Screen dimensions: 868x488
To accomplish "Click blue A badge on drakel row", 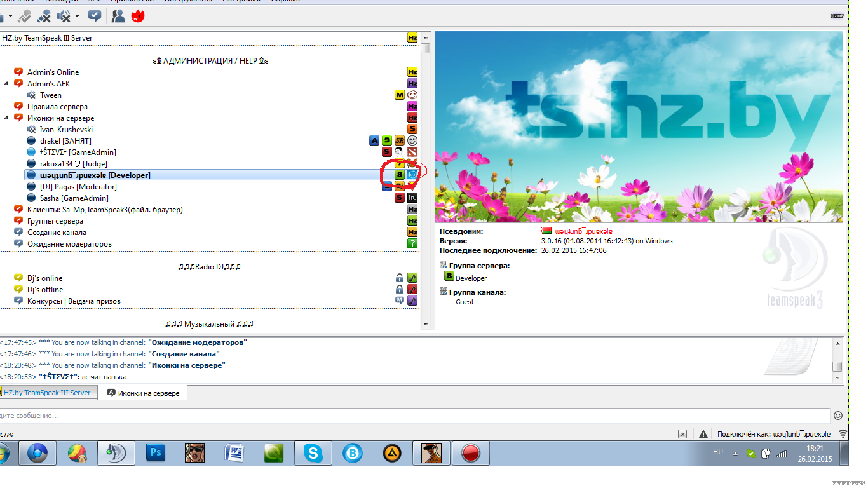I will tap(374, 140).
